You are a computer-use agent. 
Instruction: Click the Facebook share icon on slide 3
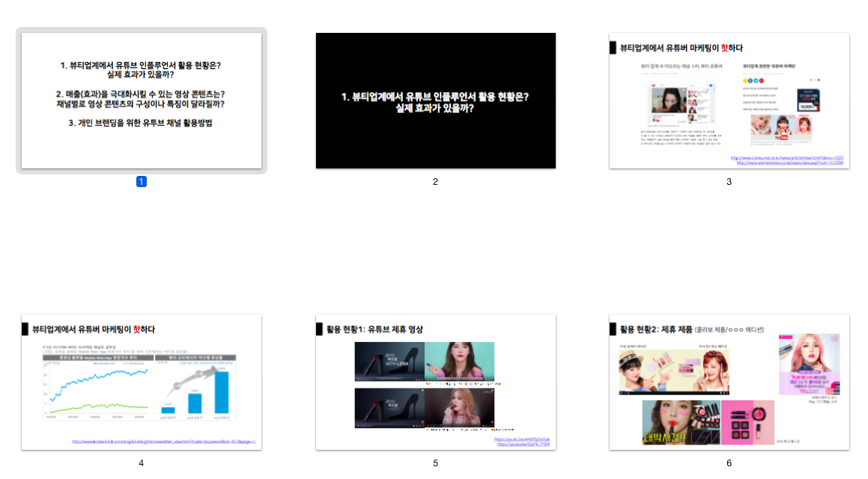(x=750, y=79)
